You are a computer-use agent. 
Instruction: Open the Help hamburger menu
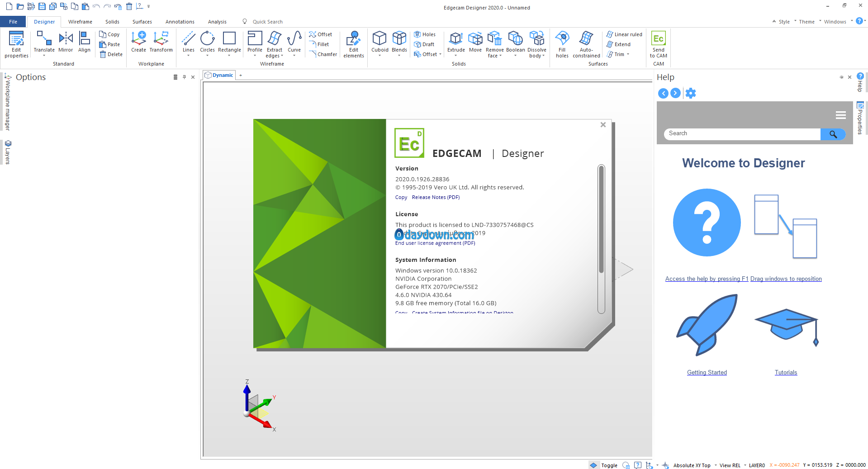[841, 115]
